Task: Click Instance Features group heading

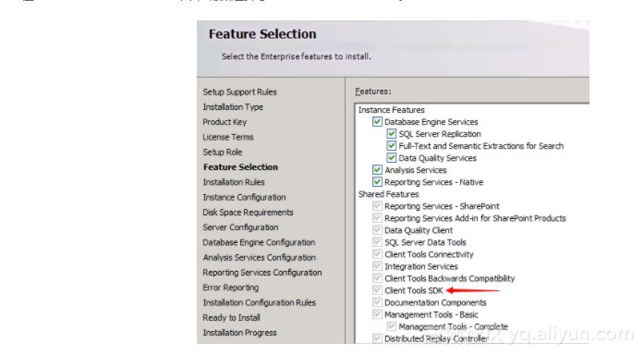Action: pos(392,110)
